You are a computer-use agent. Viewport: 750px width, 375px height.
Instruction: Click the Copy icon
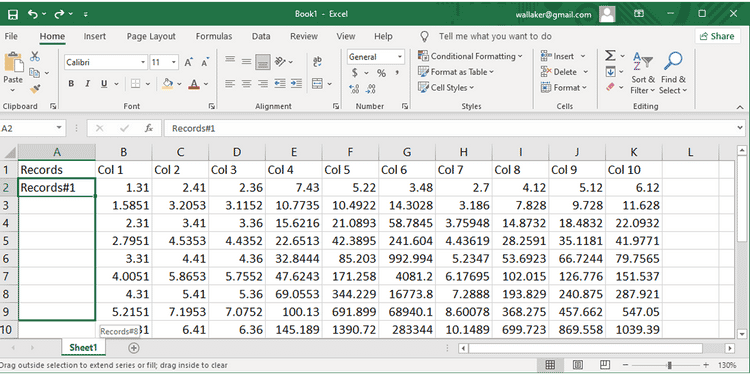pos(34,73)
